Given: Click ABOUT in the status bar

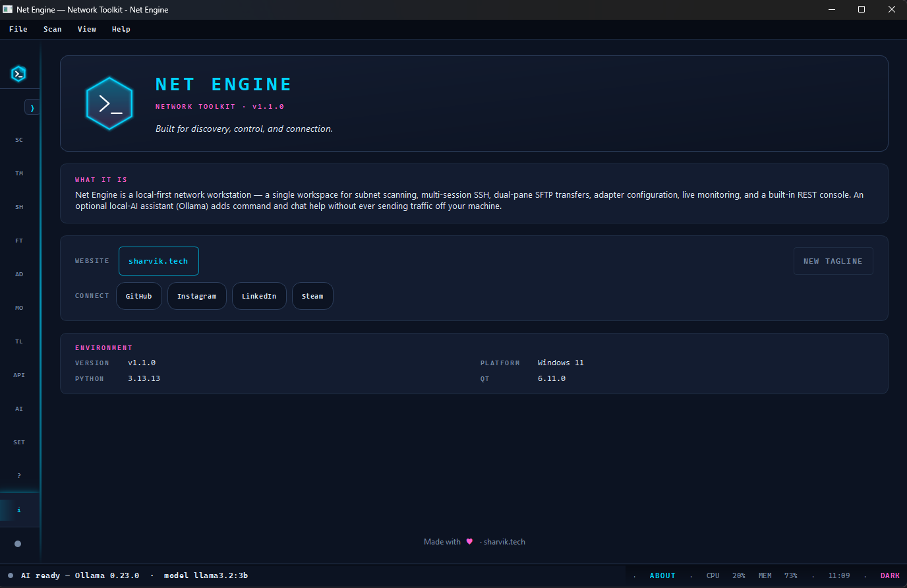Looking at the screenshot, I should tap(662, 575).
